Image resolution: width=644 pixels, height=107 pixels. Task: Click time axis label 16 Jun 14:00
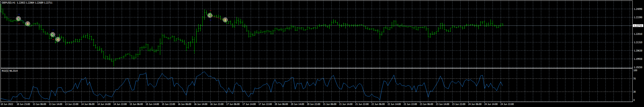point(201,104)
